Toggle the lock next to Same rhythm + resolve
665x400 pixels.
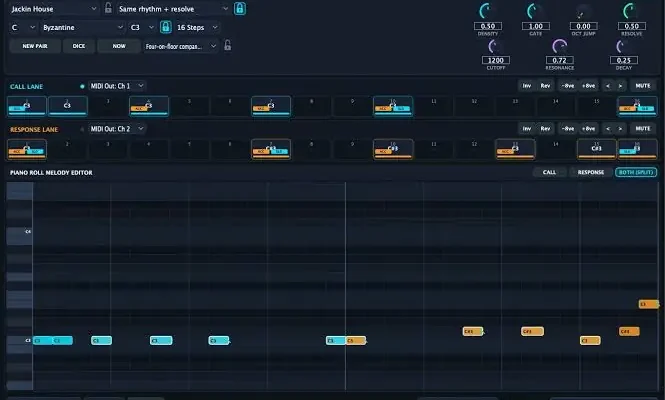240,8
